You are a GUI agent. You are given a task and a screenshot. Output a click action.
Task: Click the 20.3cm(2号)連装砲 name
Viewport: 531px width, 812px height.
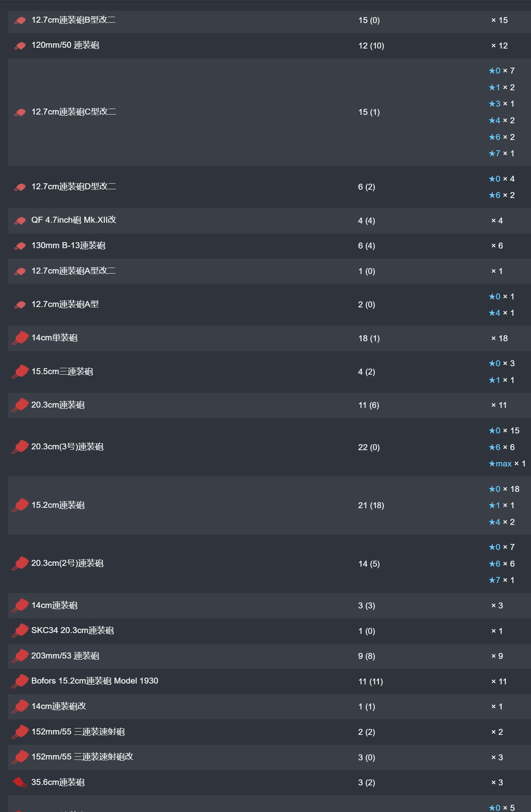tap(68, 563)
